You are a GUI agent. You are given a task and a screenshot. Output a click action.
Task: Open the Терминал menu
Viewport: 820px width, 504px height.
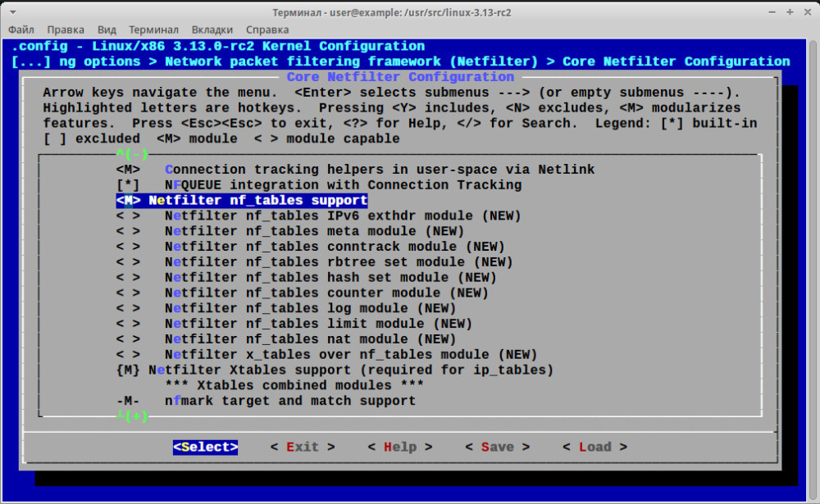pos(153,30)
